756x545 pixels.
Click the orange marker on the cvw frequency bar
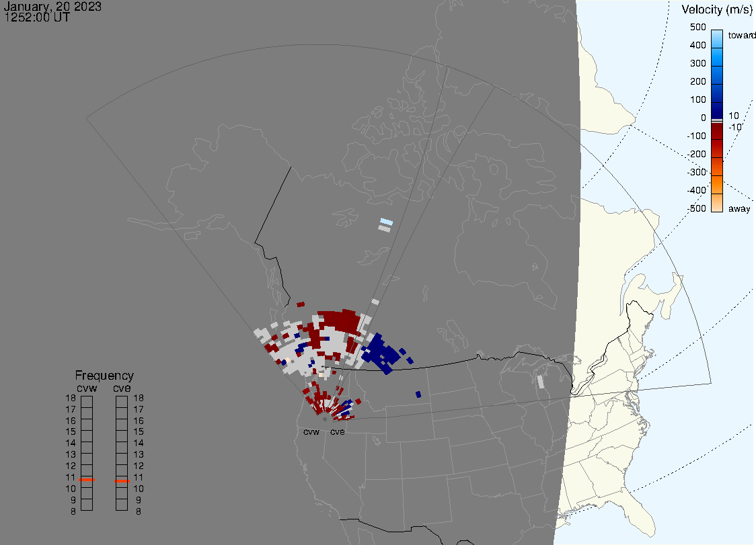87,479
